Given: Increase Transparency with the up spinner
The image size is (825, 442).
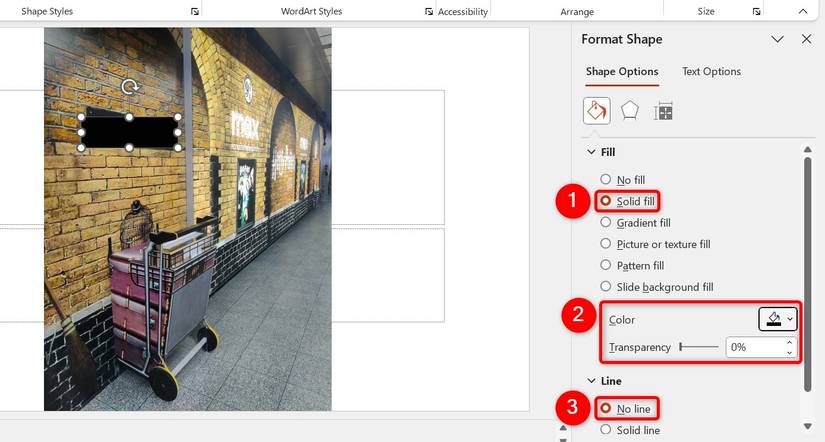Looking at the screenshot, I should click(790, 343).
